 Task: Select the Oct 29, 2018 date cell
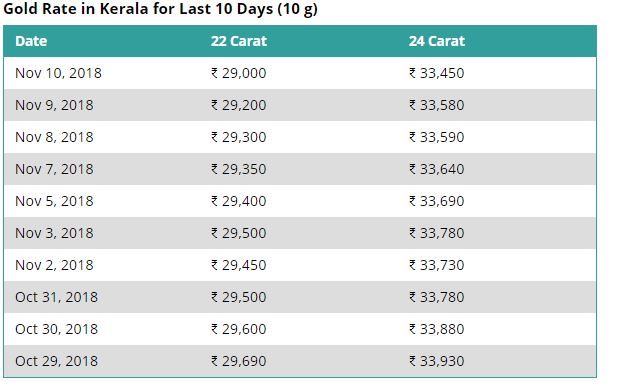point(56,361)
